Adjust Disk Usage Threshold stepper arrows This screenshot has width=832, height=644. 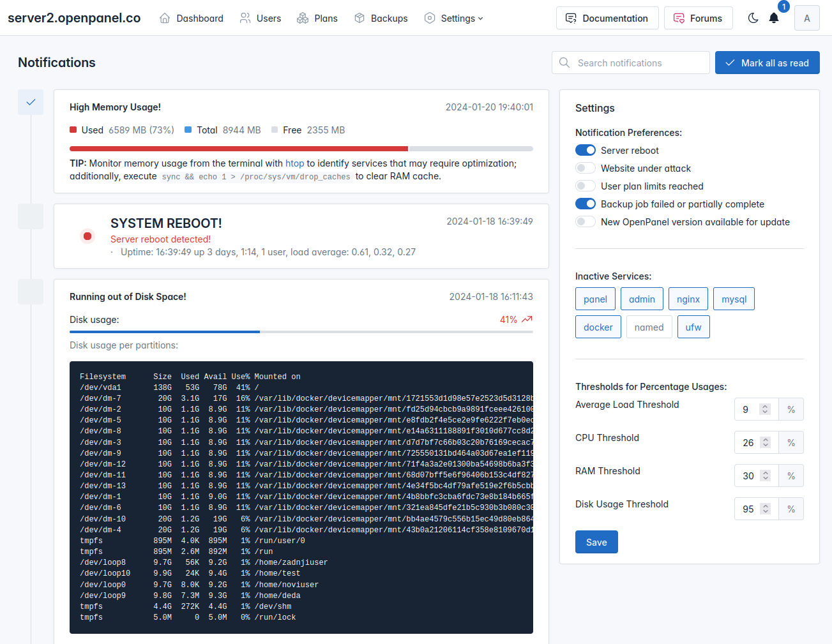click(766, 509)
